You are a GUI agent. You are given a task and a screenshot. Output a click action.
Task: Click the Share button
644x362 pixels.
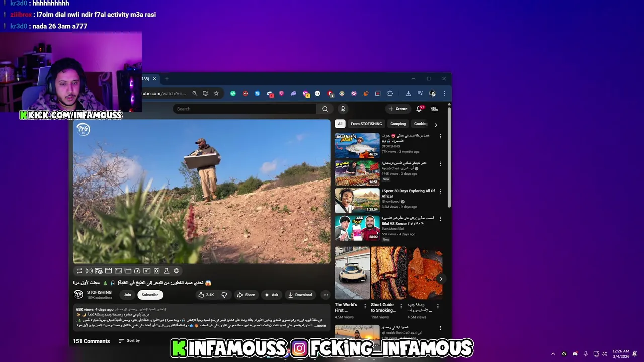click(246, 295)
